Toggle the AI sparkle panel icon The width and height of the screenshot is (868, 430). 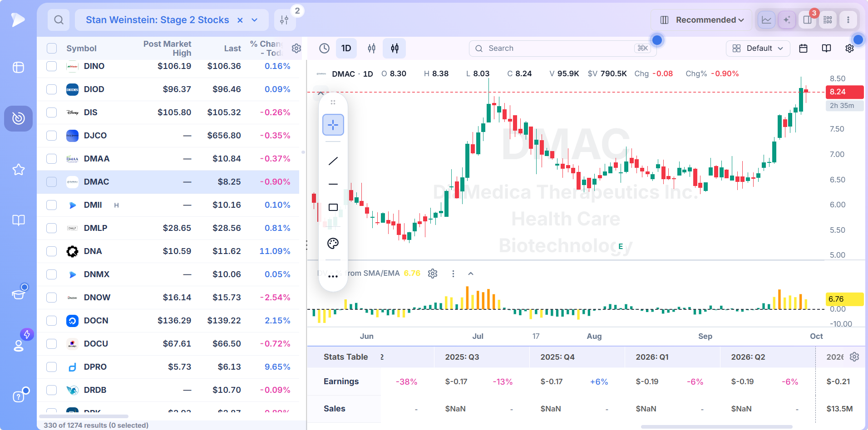tap(787, 20)
